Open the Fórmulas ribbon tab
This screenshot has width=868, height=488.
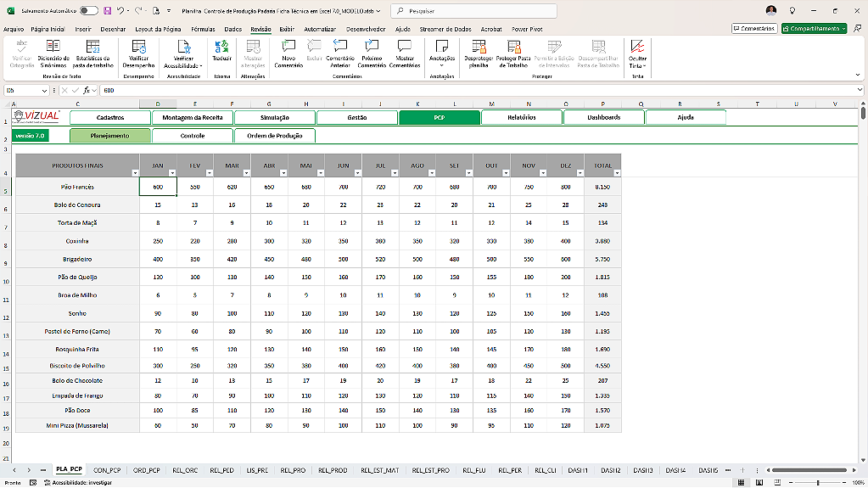tap(203, 29)
